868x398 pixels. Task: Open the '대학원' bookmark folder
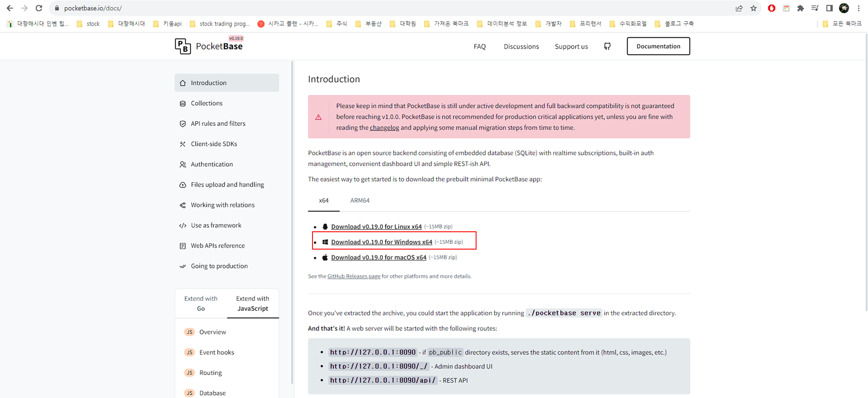click(x=403, y=24)
